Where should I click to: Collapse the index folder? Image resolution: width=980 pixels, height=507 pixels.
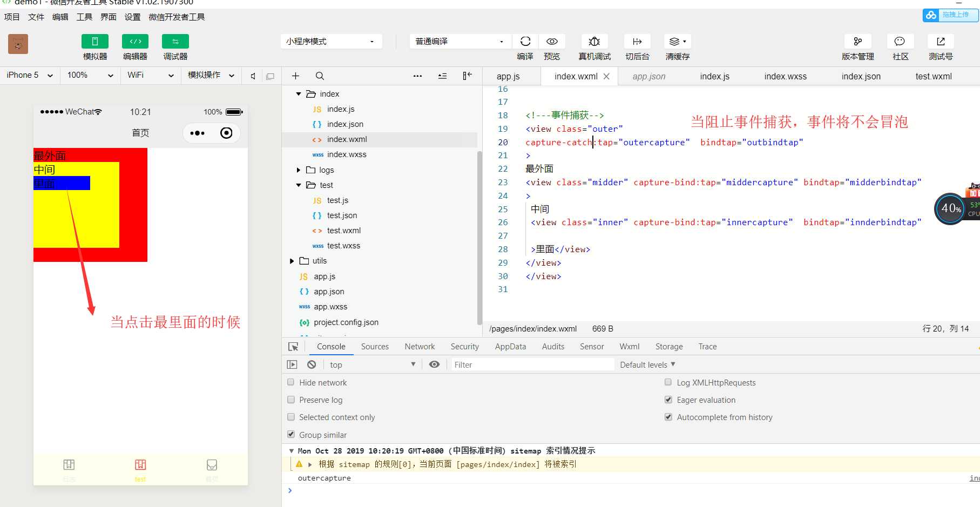point(298,94)
